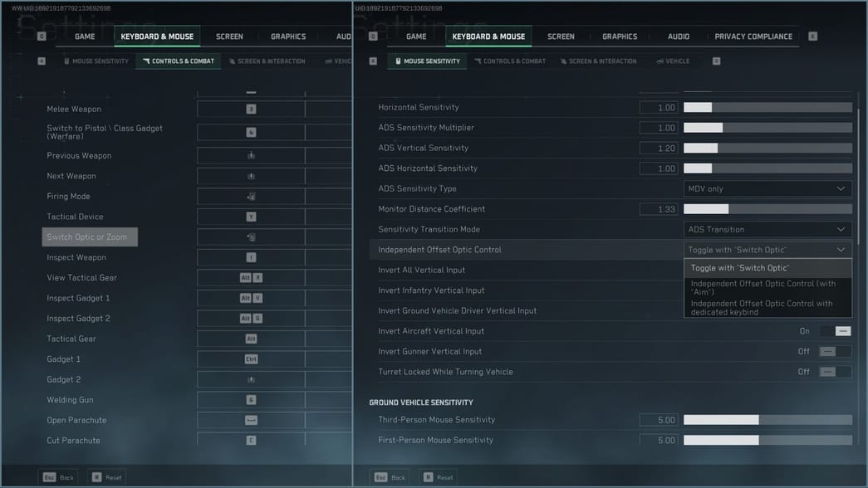The image size is (868, 488).
Task: Click the right arrow after Privacy Compliance
Action: pos(812,36)
